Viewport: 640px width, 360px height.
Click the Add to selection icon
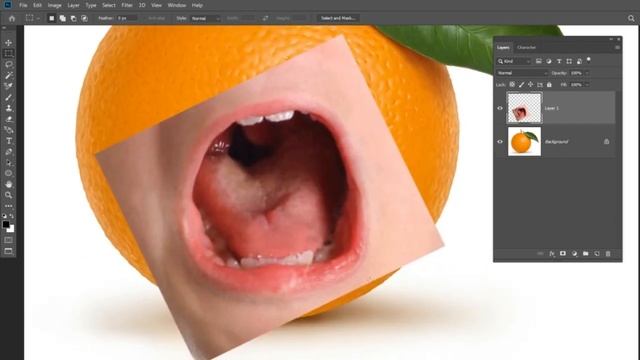tap(62, 18)
